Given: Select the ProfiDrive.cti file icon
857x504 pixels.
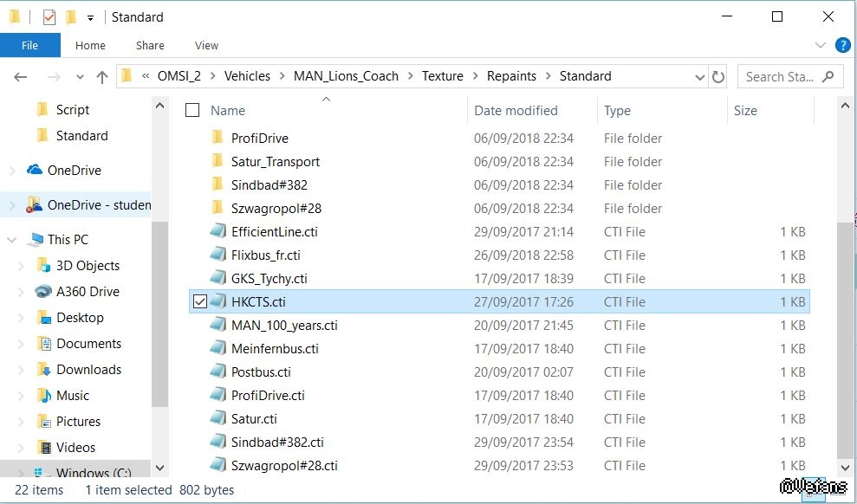Looking at the screenshot, I should 218,396.
